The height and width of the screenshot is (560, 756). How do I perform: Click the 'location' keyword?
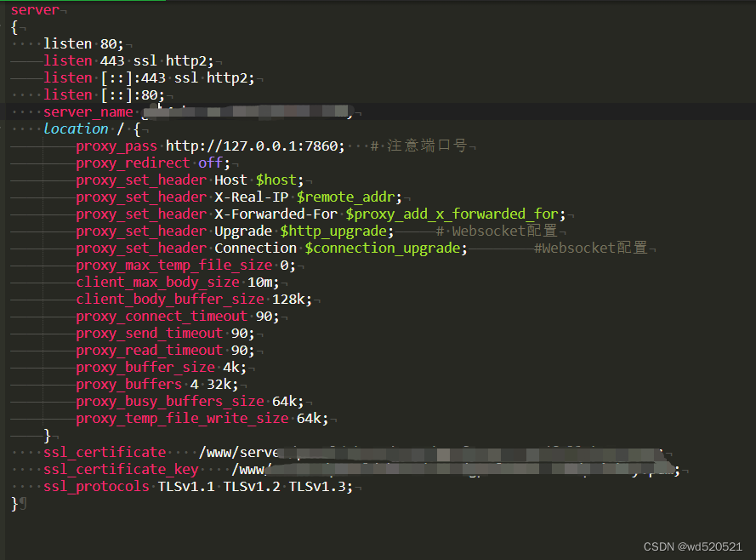76,129
